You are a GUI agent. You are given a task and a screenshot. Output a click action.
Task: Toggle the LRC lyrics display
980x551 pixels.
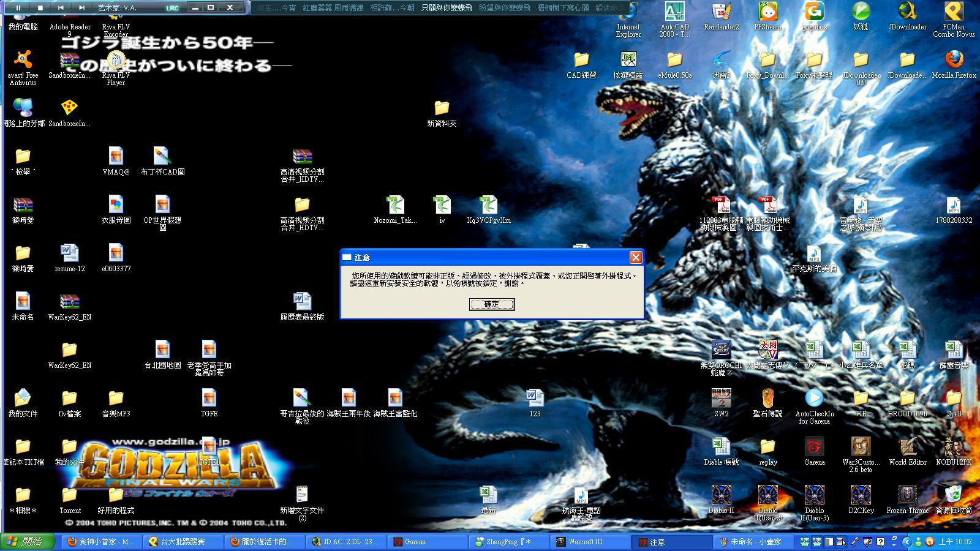172,8
